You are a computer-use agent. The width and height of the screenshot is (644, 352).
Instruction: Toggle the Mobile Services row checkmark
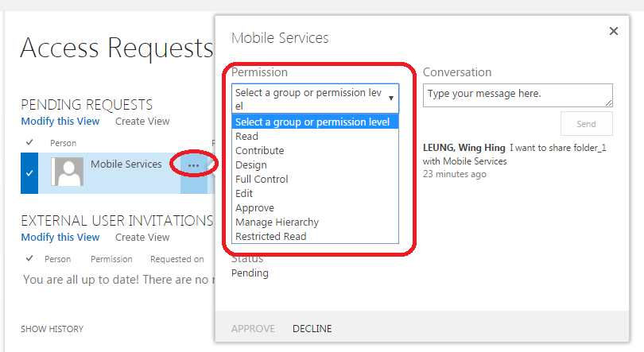tap(29, 172)
